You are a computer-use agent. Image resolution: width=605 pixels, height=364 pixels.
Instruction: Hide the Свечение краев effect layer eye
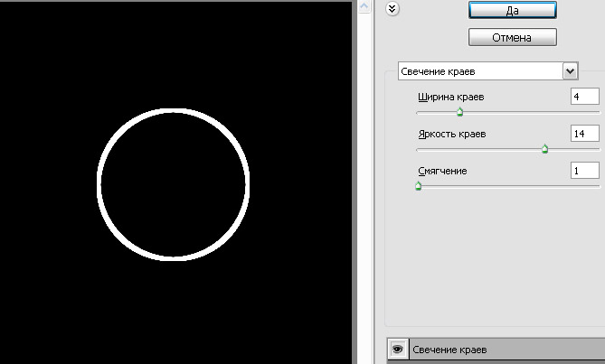point(395,350)
